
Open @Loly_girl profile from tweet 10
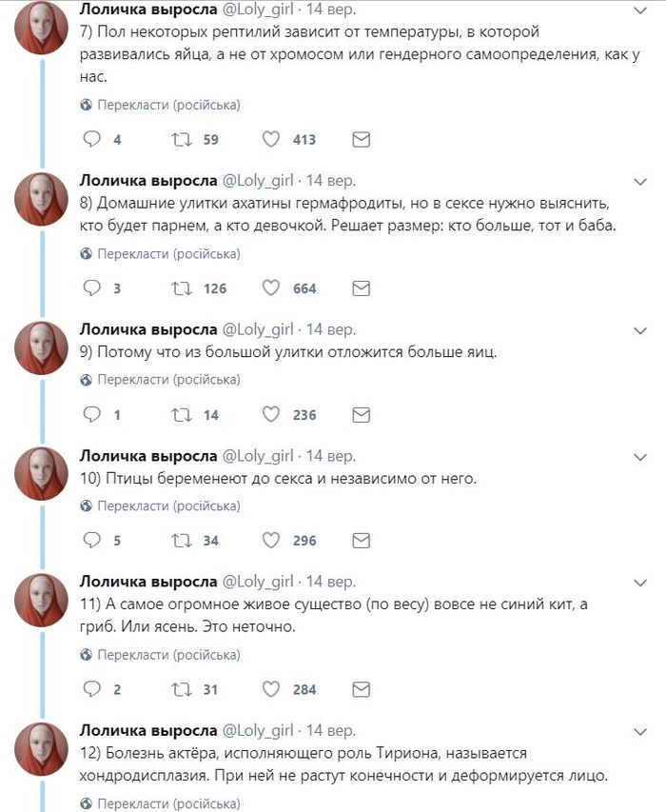[258, 455]
